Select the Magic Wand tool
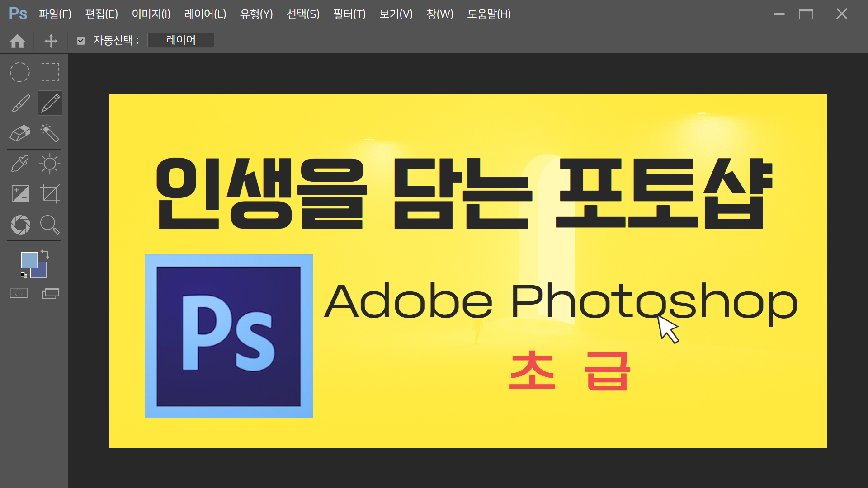Image resolution: width=868 pixels, height=488 pixels. (x=50, y=133)
